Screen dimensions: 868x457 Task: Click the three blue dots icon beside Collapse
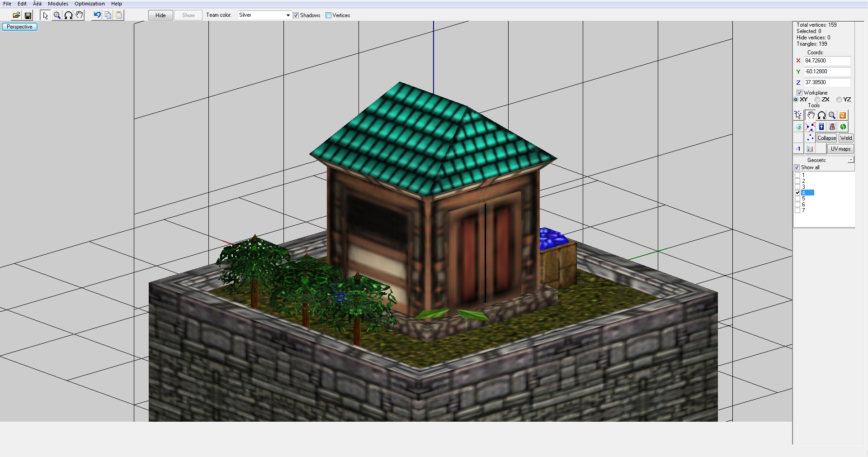coord(810,138)
